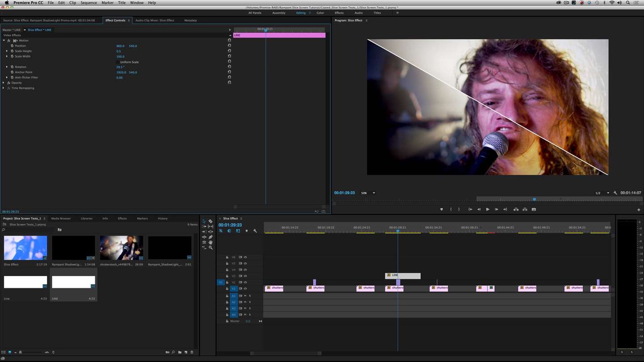644x362 pixels.
Task: Lock video track V3
Action: pos(227,276)
